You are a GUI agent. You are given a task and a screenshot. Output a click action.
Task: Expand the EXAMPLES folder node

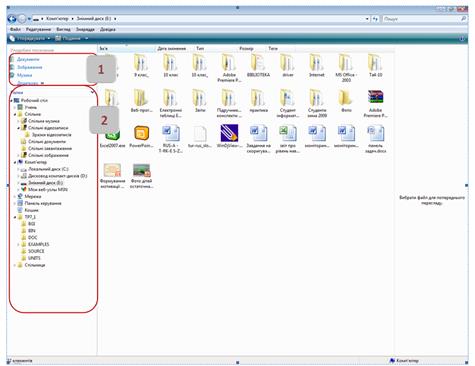tap(18, 245)
